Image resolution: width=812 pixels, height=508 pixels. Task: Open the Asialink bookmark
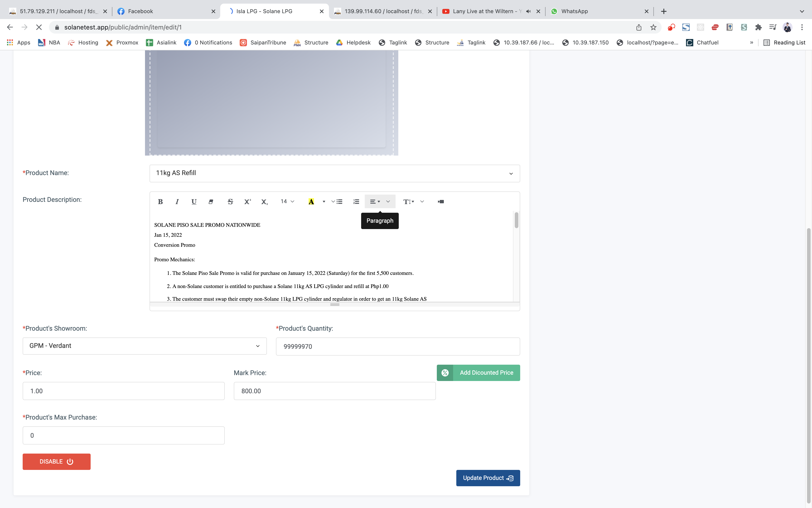pyautogui.click(x=161, y=43)
